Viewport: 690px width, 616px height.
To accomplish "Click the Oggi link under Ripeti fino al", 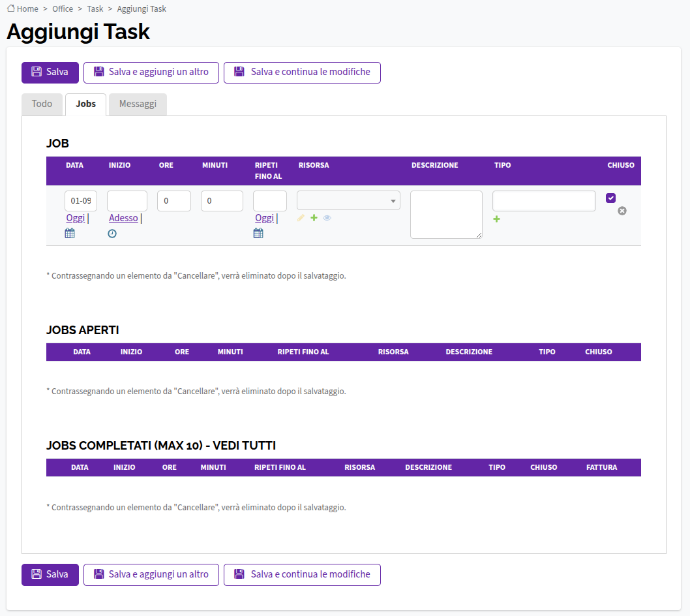I will [x=265, y=218].
